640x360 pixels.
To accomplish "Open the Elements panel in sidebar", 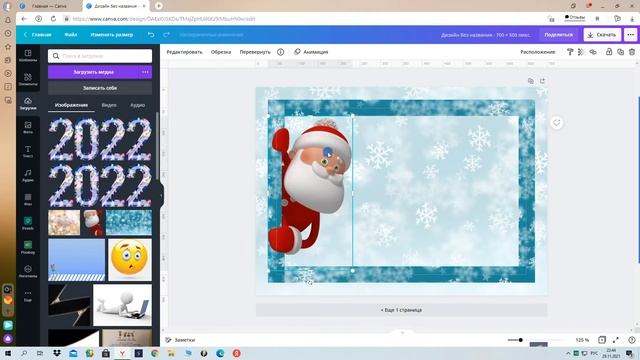I will pos(28,79).
